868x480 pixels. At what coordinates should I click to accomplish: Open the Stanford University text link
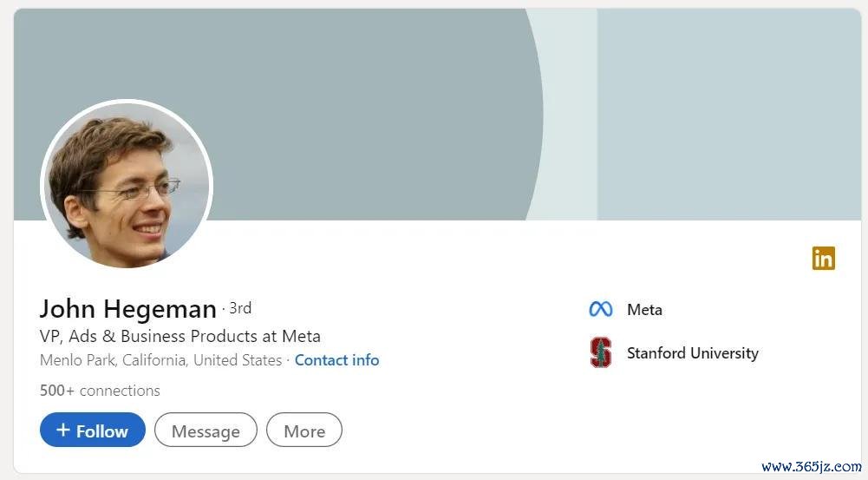[x=693, y=353]
